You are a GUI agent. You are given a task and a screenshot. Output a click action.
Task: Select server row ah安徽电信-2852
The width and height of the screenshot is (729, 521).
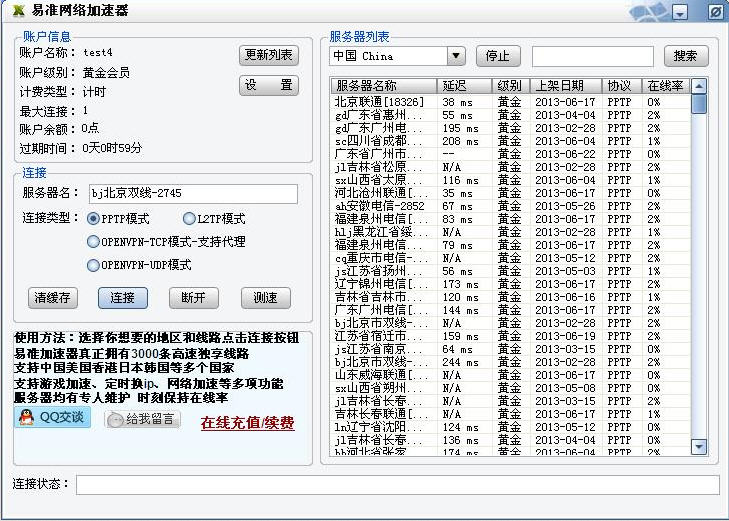click(x=510, y=206)
